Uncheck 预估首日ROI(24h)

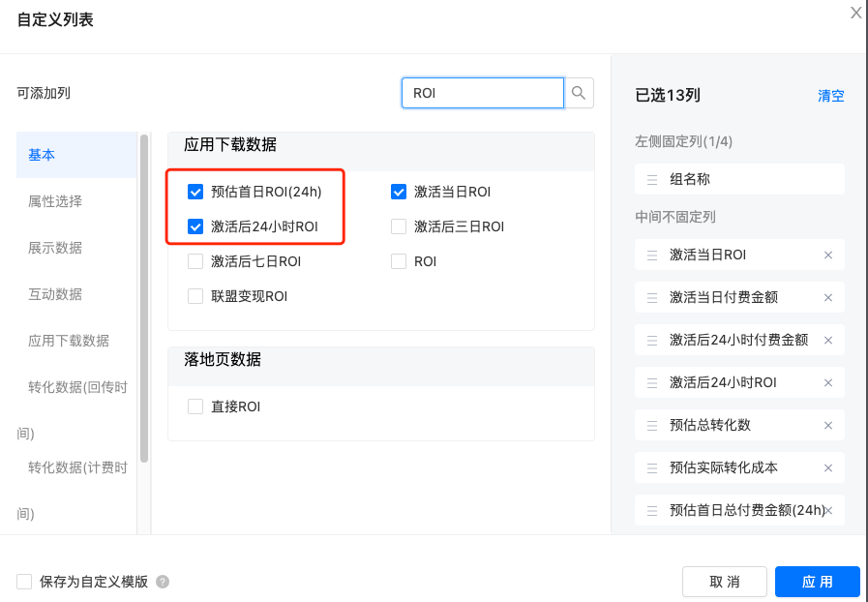[x=195, y=192]
